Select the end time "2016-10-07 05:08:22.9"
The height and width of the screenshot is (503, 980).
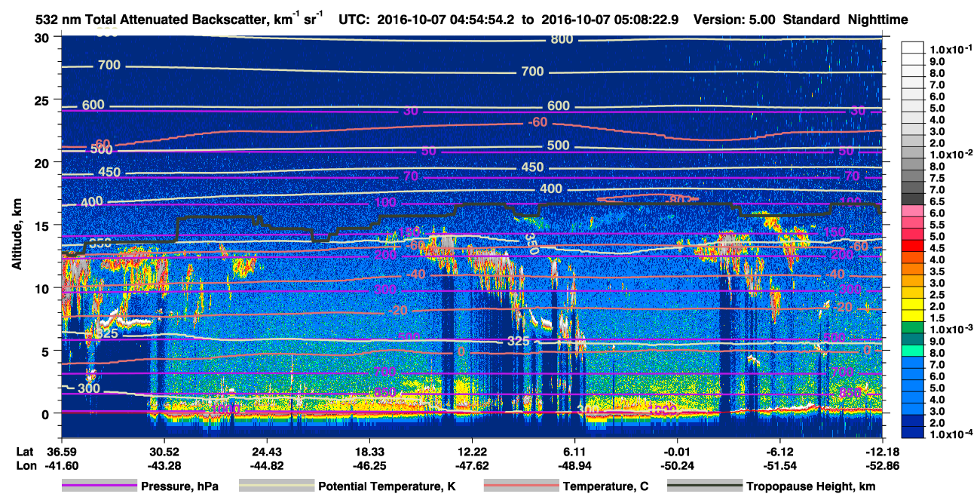click(611, 20)
